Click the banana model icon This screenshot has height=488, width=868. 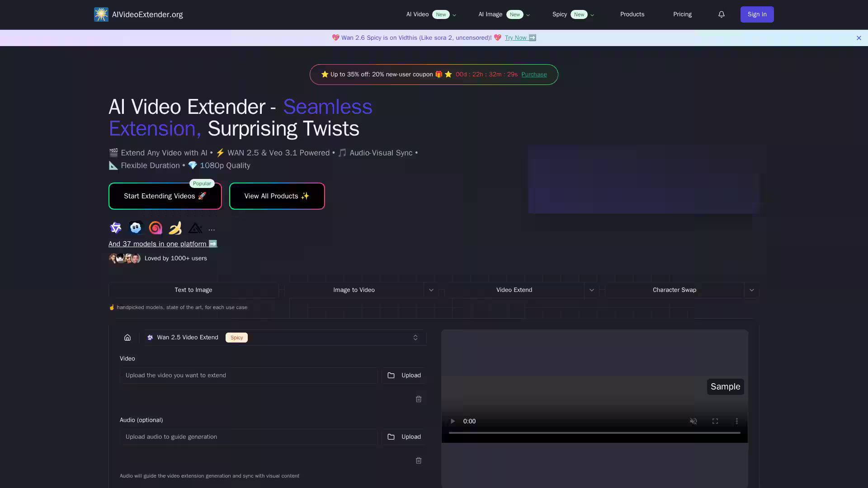175,228
